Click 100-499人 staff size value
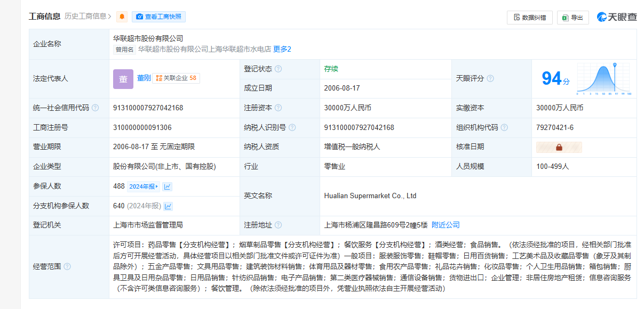The image size is (644, 309). click(x=553, y=166)
